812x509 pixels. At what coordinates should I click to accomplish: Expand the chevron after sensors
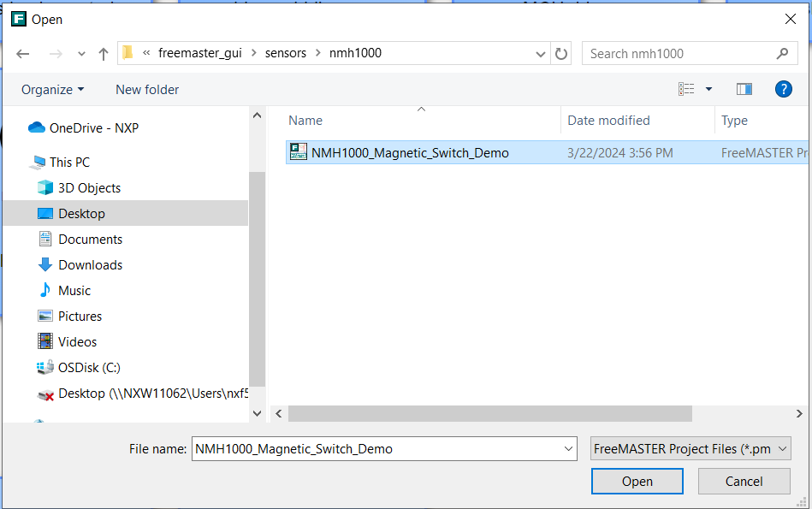click(318, 53)
